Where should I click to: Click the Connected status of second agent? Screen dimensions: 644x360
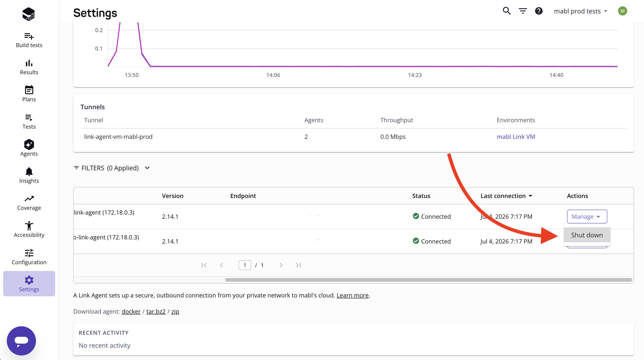(431, 241)
